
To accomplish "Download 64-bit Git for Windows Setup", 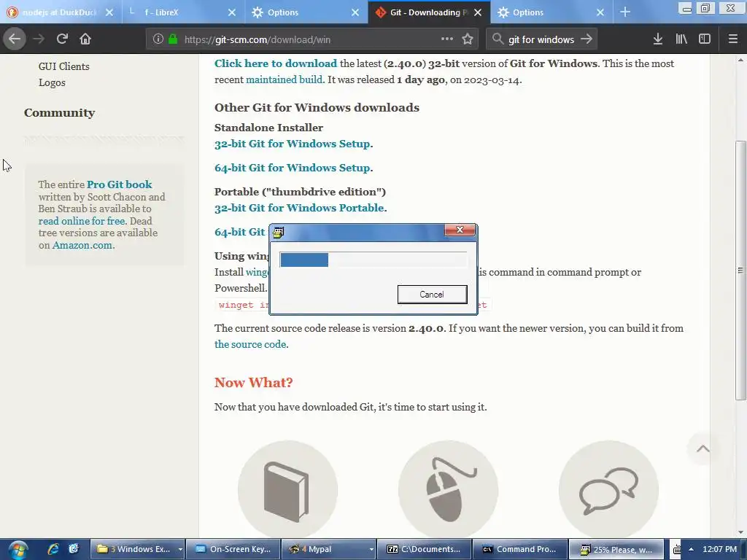I will [x=292, y=168].
